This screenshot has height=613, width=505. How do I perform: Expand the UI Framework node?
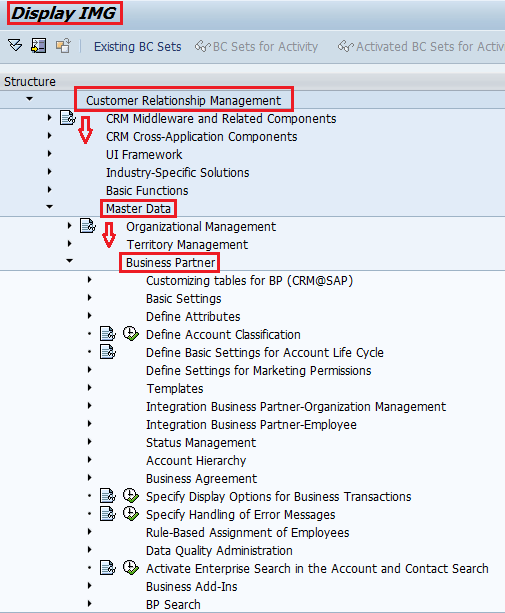point(49,154)
